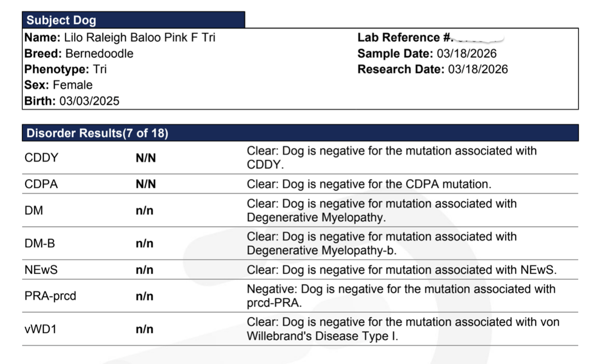The height and width of the screenshot is (364, 594).
Task: Click the Degenerative Myelopathy-b description
Action: pyautogui.click(x=382, y=244)
